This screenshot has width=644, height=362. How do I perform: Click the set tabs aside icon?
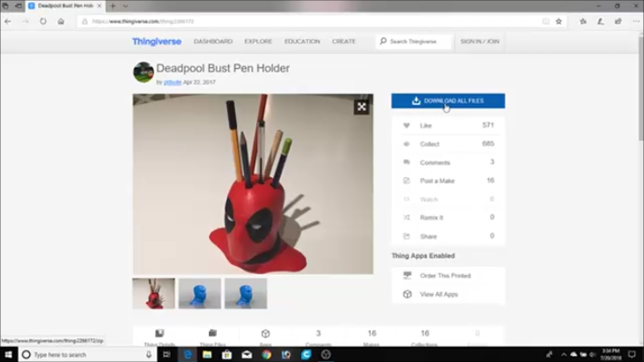click(18, 5)
